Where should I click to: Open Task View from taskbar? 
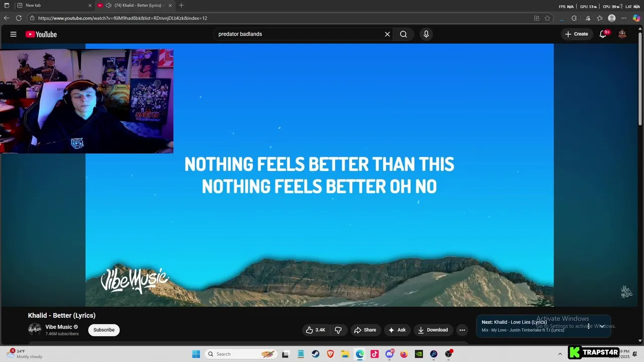[x=285, y=354]
